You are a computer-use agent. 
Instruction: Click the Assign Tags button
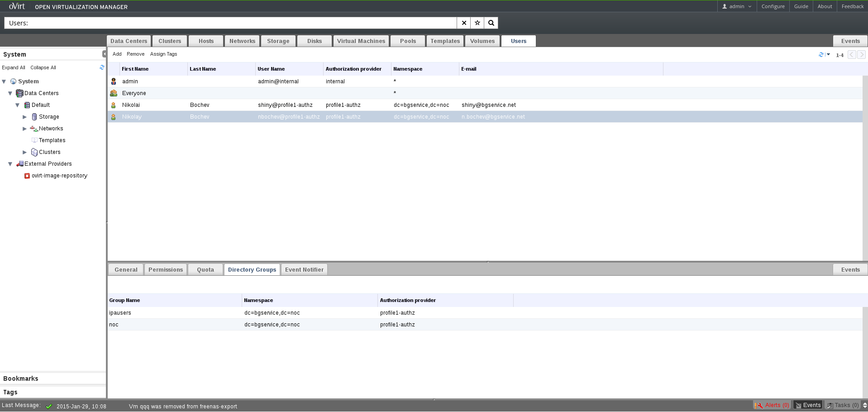(x=163, y=54)
